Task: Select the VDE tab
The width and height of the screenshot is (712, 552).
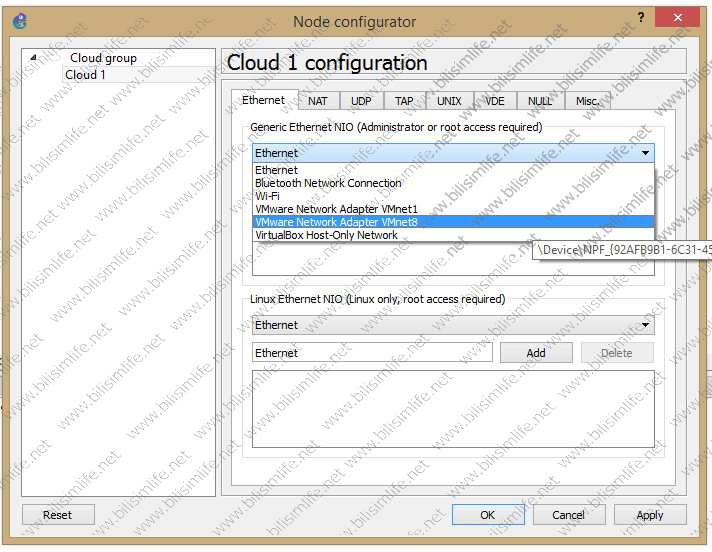Action: [495, 101]
